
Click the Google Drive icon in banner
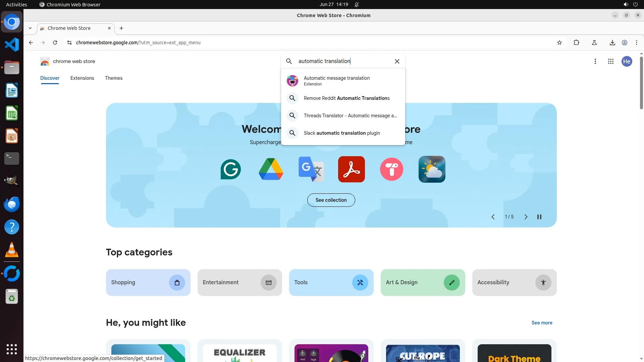271,169
